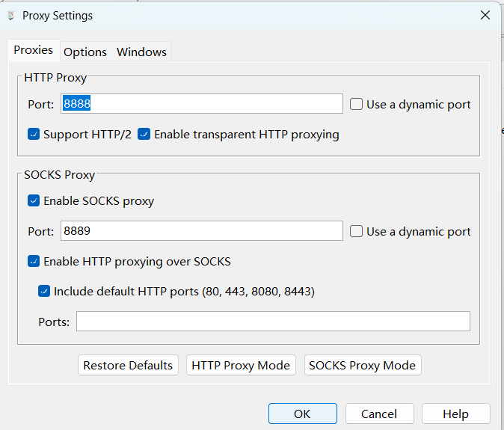Click the empty Ports input field

(x=273, y=321)
